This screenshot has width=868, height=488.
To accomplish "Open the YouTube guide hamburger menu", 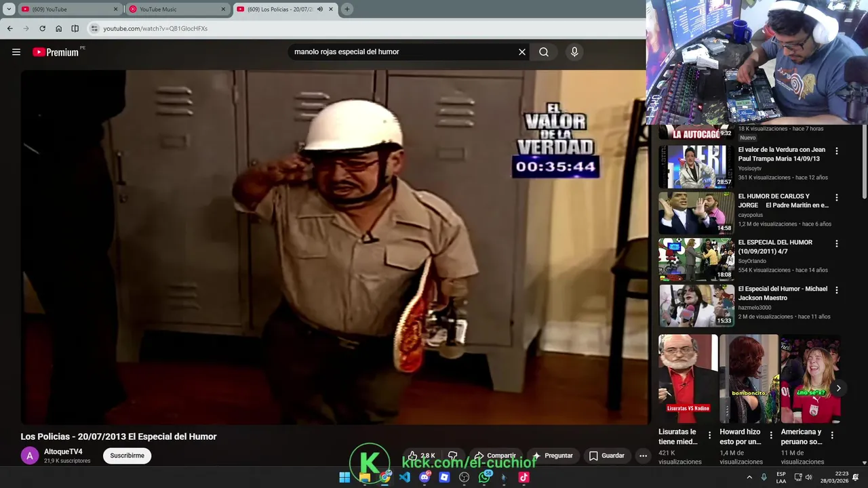I will pos(16,52).
